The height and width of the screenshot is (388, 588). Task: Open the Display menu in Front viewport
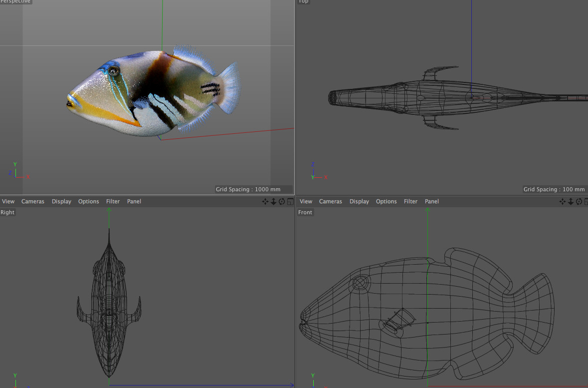[x=359, y=202]
